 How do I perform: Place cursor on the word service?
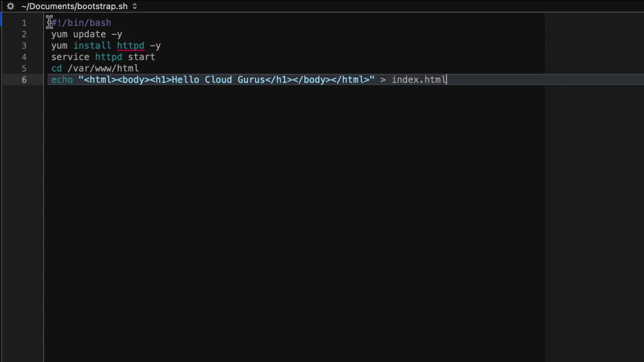click(x=70, y=57)
